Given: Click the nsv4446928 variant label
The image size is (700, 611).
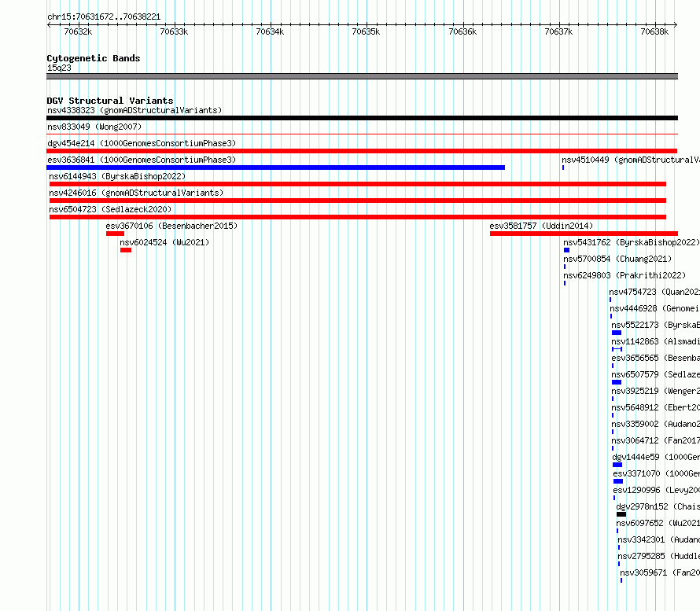Looking at the screenshot, I should point(655,308).
